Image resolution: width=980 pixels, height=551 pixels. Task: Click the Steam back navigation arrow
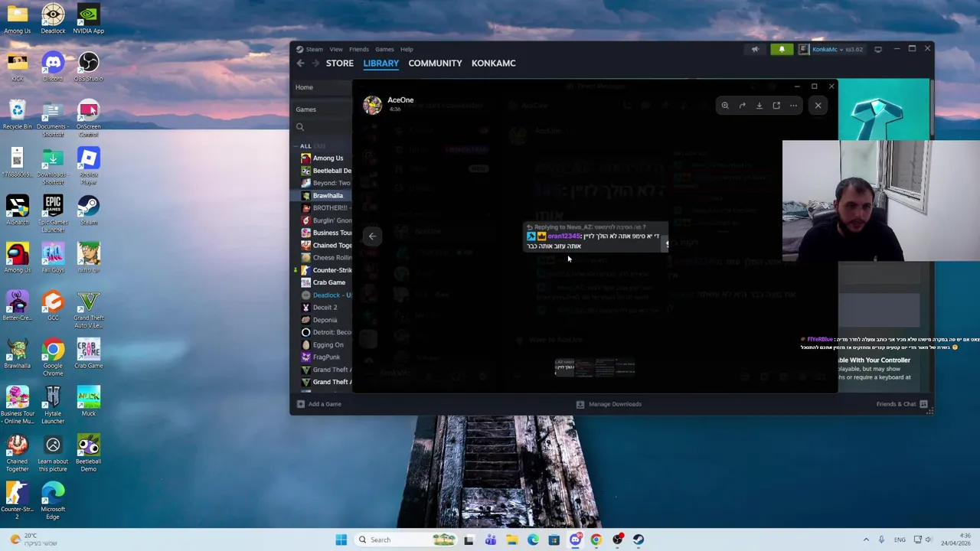(300, 64)
